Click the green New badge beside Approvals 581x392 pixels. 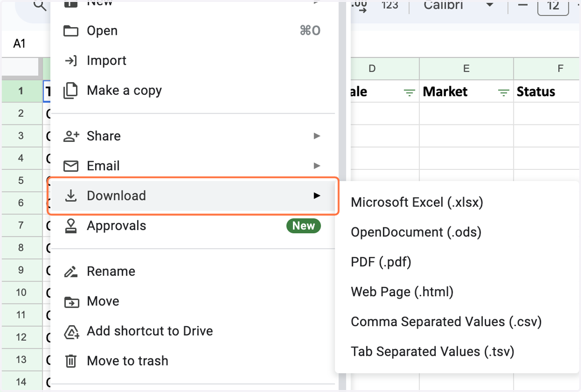tap(304, 226)
